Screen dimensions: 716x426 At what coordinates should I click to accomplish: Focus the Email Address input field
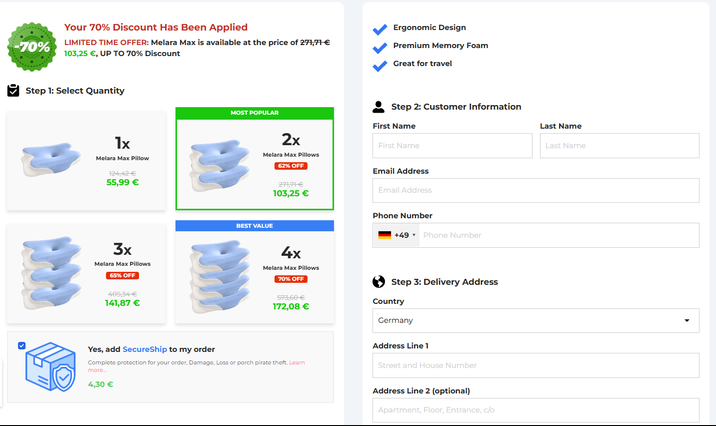tap(536, 190)
